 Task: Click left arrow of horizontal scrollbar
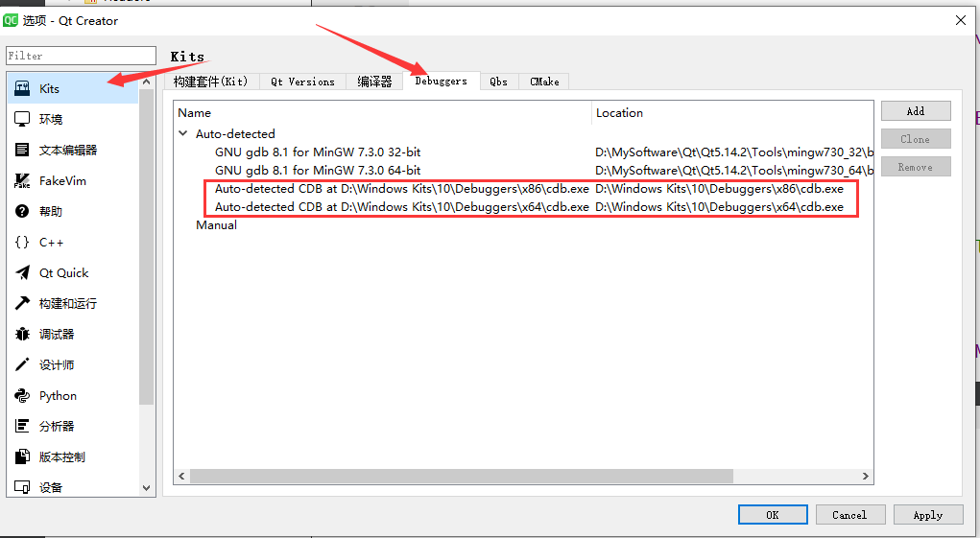[181, 477]
